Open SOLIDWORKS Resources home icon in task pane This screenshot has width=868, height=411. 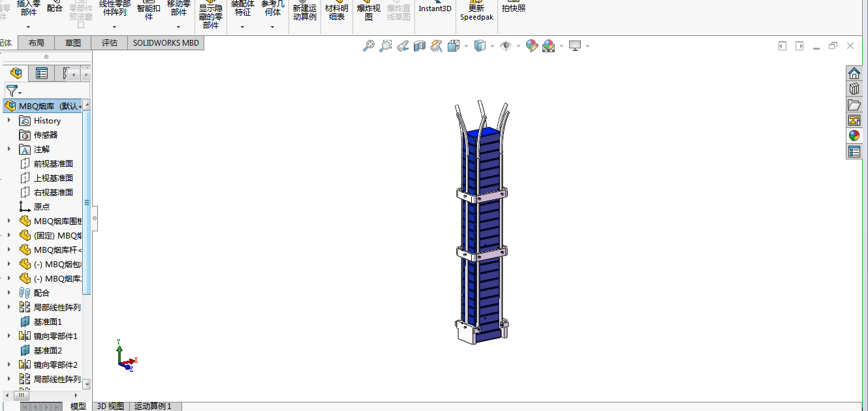[x=854, y=73]
